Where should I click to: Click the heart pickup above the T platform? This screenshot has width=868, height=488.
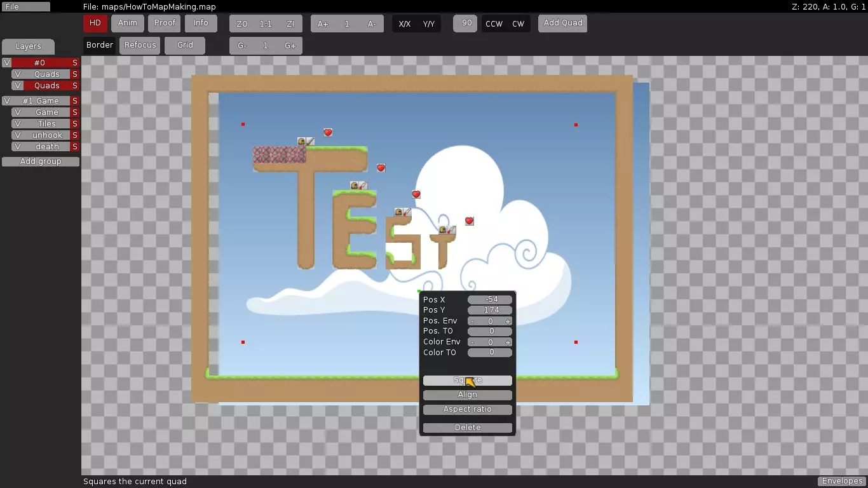[x=328, y=132]
